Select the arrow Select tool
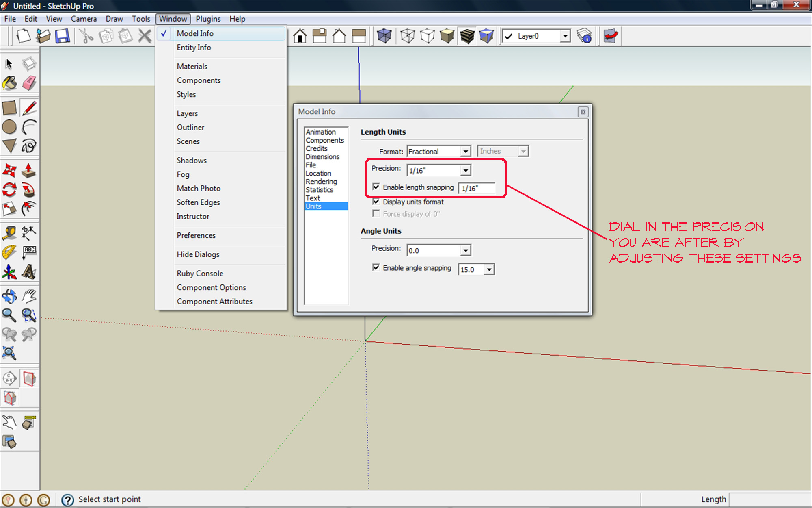Screen dimensions: 812x508 coord(9,63)
